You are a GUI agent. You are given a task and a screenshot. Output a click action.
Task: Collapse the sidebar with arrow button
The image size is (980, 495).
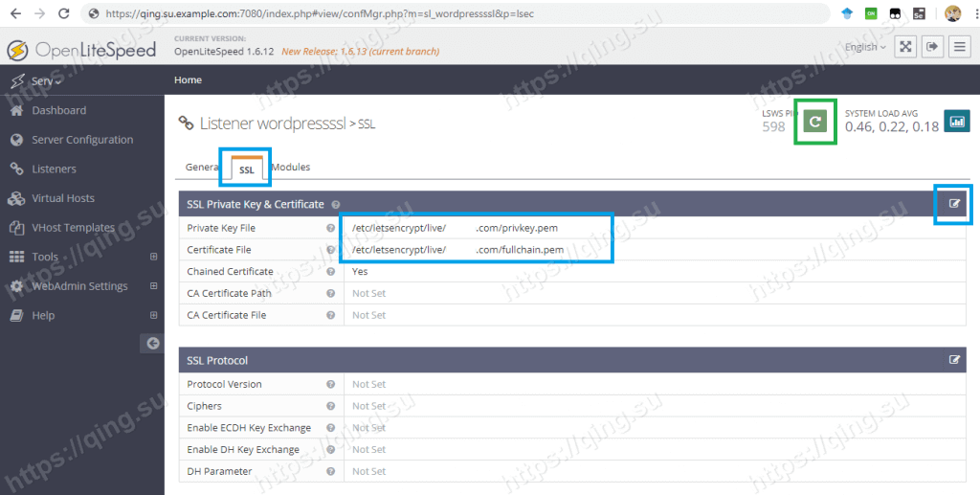(152, 343)
